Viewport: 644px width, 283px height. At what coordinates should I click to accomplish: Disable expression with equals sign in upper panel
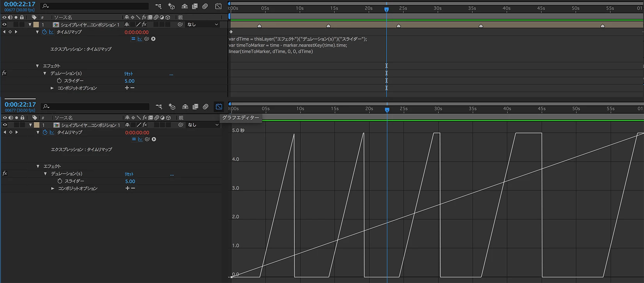133,39
